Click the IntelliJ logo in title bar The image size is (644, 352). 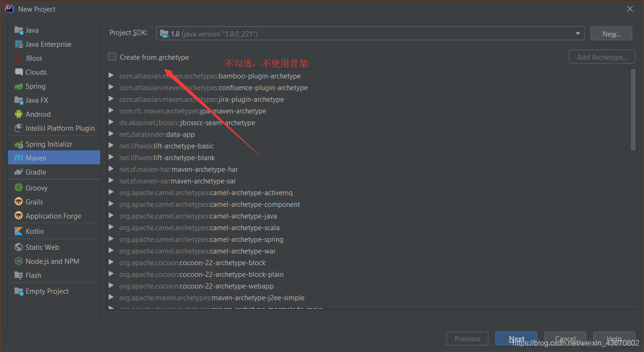tap(9, 9)
